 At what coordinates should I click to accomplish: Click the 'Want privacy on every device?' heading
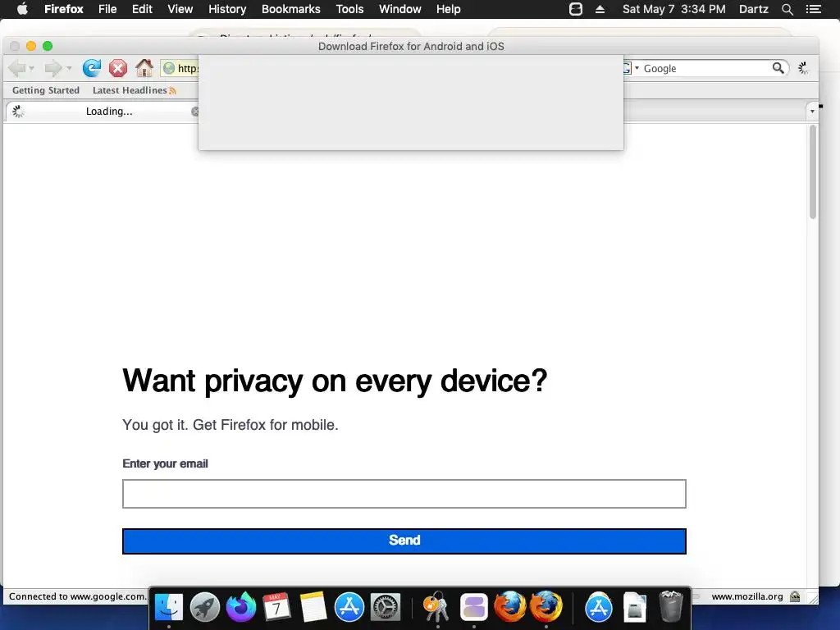(335, 381)
